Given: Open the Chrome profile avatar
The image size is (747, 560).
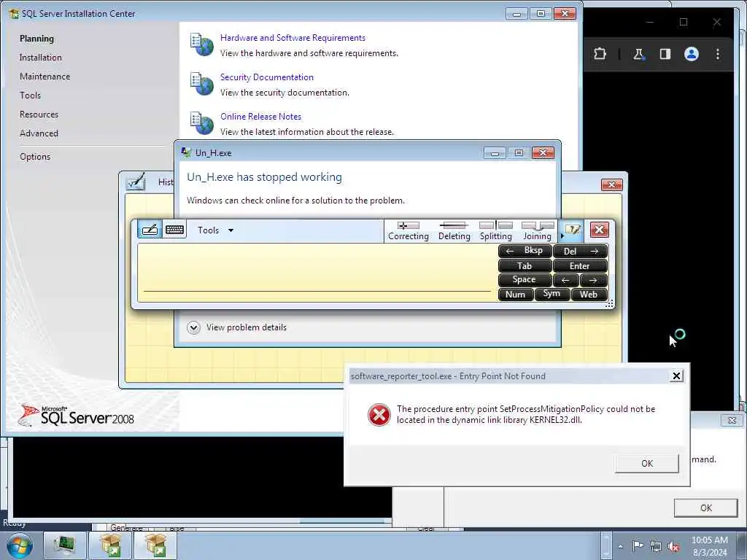Looking at the screenshot, I should pos(692,54).
